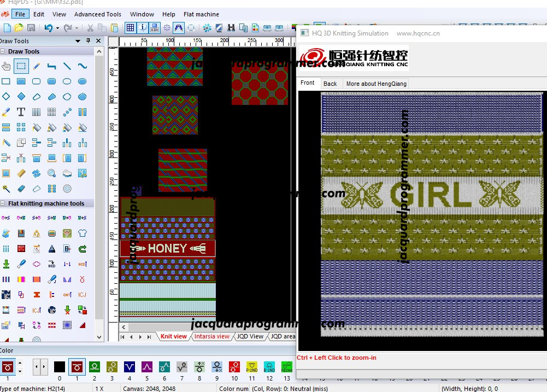Click the tool palette scrollbar down arrow

[99, 337]
